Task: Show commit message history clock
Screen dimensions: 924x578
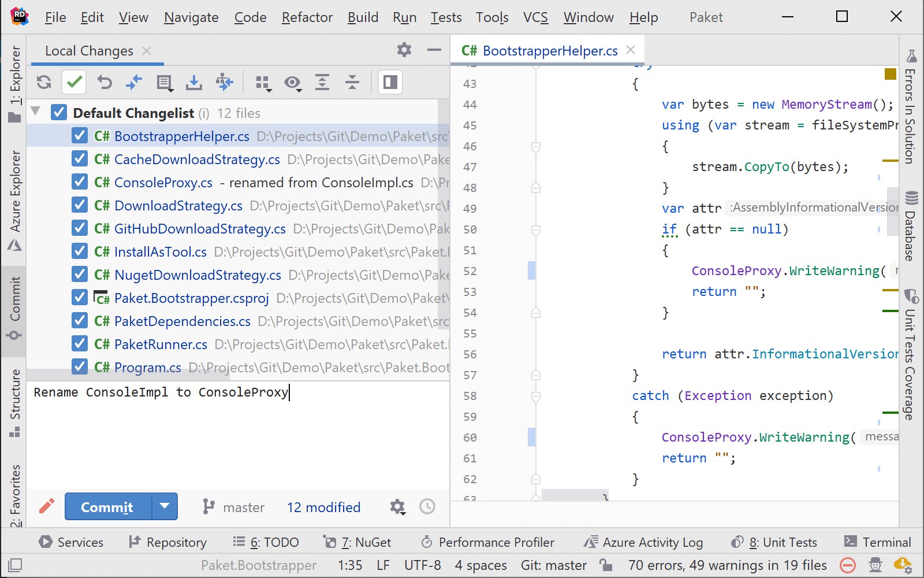Action: point(427,507)
